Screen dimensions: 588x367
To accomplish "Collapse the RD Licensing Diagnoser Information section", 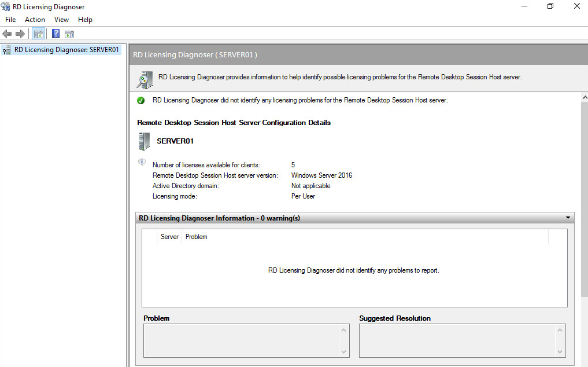I will 569,218.
